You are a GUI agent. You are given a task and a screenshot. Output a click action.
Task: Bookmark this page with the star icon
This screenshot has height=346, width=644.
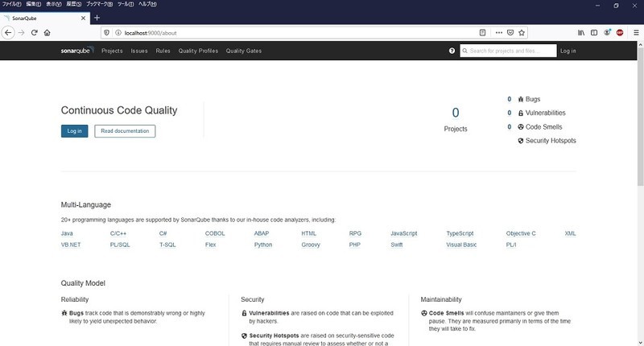[522, 33]
